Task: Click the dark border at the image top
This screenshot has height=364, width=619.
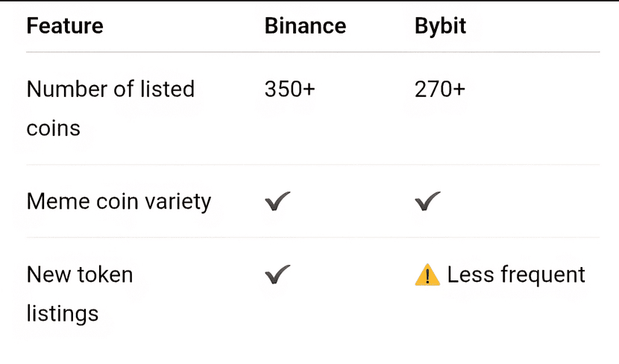Action: coord(309,1)
